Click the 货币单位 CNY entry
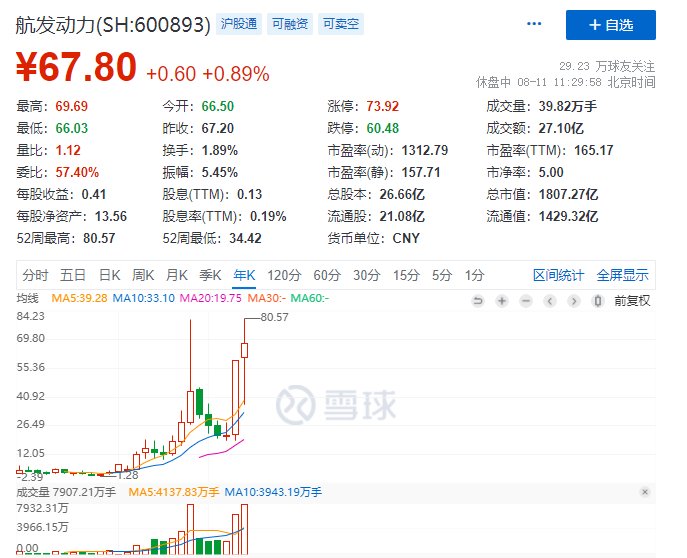Image resolution: width=687 pixels, height=558 pixels. (374, 238)
